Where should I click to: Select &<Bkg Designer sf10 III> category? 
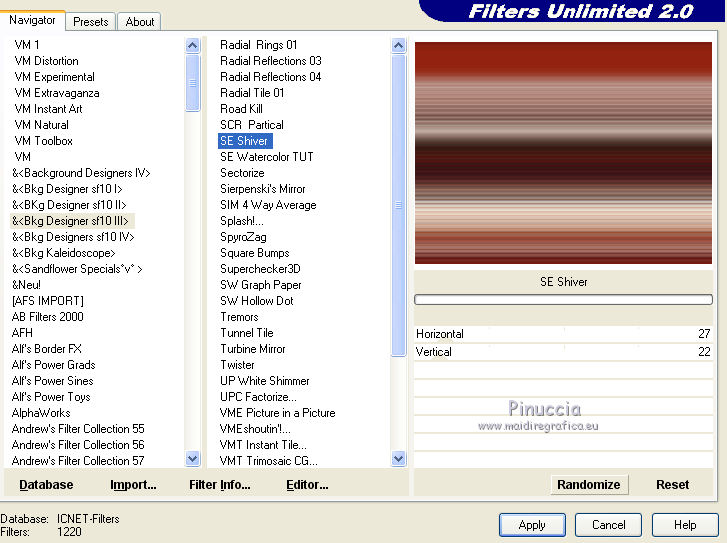[x=70, y=221]
